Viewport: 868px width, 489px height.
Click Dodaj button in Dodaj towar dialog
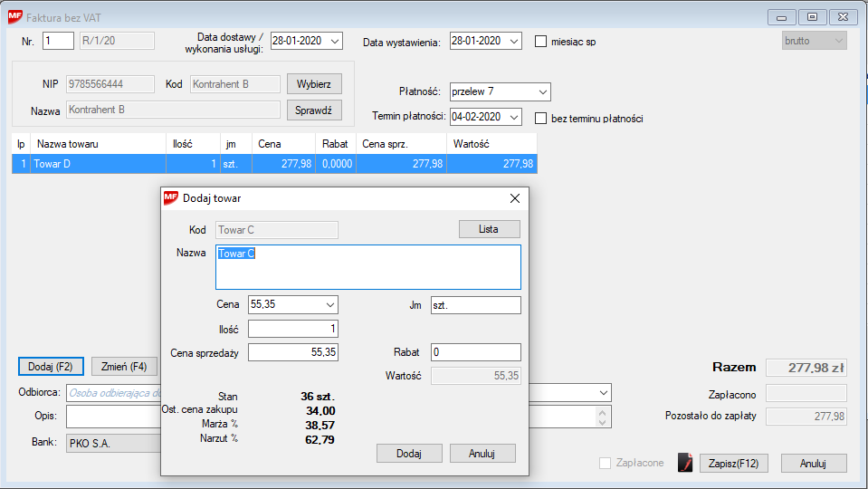click(x=409, y=454)
